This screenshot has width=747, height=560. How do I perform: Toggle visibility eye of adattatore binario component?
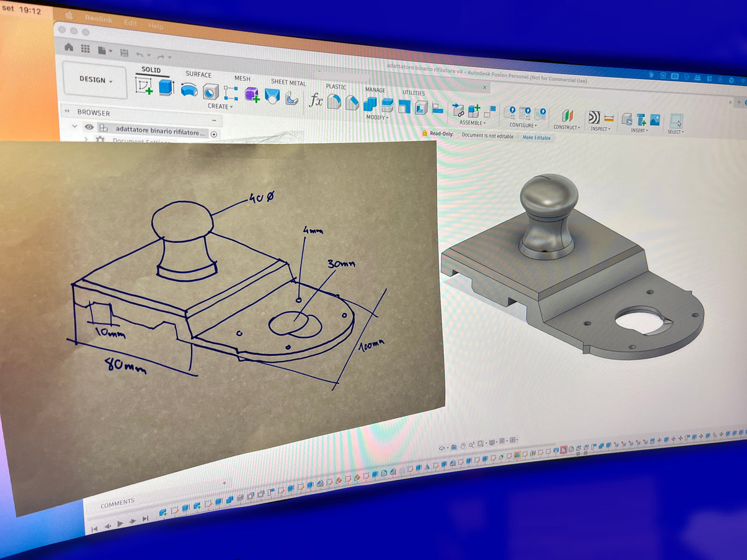89,127
